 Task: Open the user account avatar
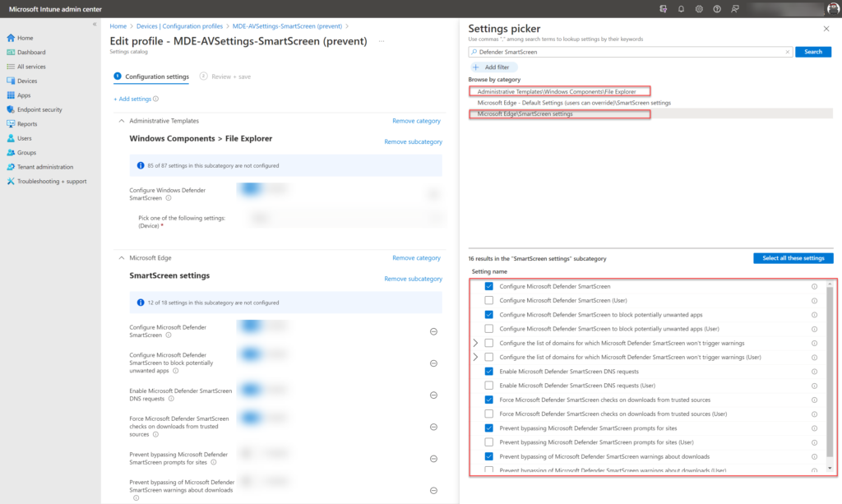click(x=834, y=9)
